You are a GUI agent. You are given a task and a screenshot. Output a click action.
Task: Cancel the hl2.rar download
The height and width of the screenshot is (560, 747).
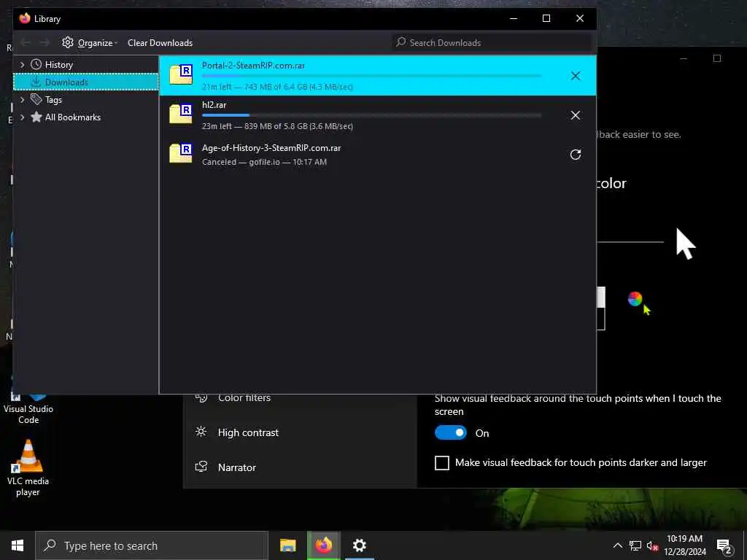tap(575, 115)
